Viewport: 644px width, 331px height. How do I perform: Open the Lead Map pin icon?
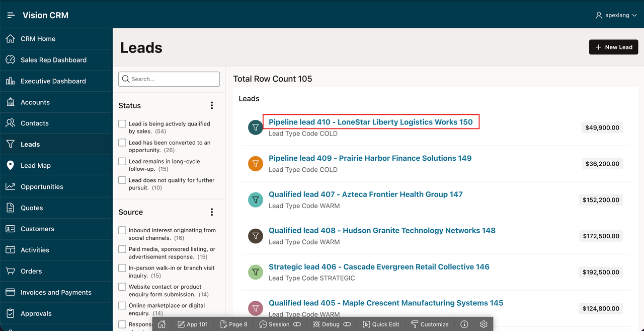point(10,165)
